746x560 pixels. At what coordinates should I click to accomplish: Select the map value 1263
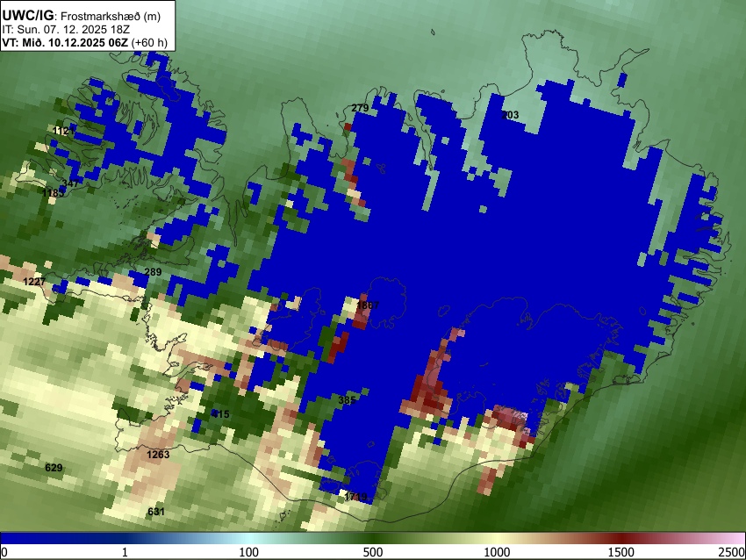pos(158,455)
